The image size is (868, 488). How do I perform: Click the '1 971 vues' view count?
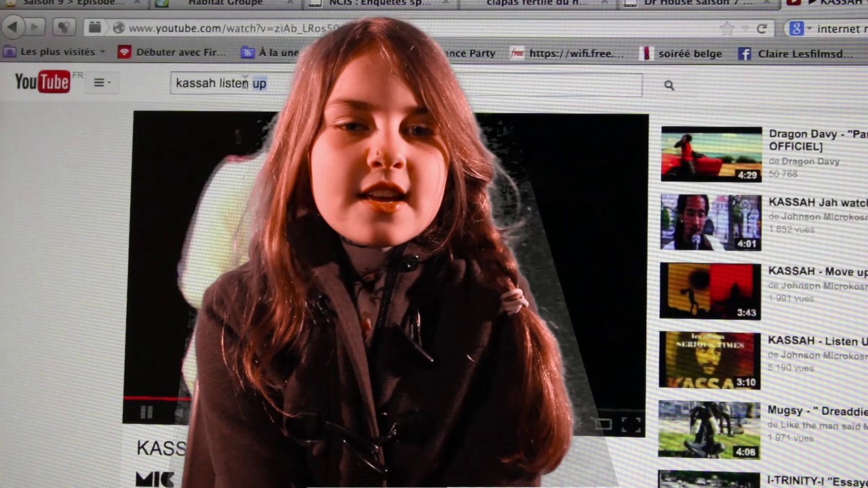[x=791, y=438]
